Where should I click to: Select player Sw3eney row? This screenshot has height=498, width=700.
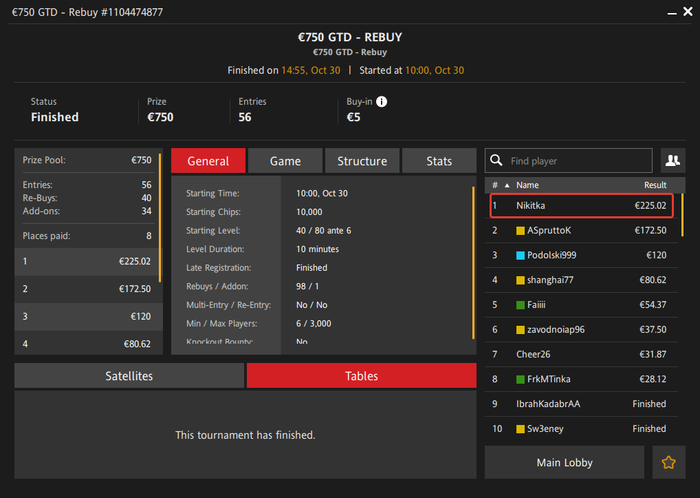[581, 429]
